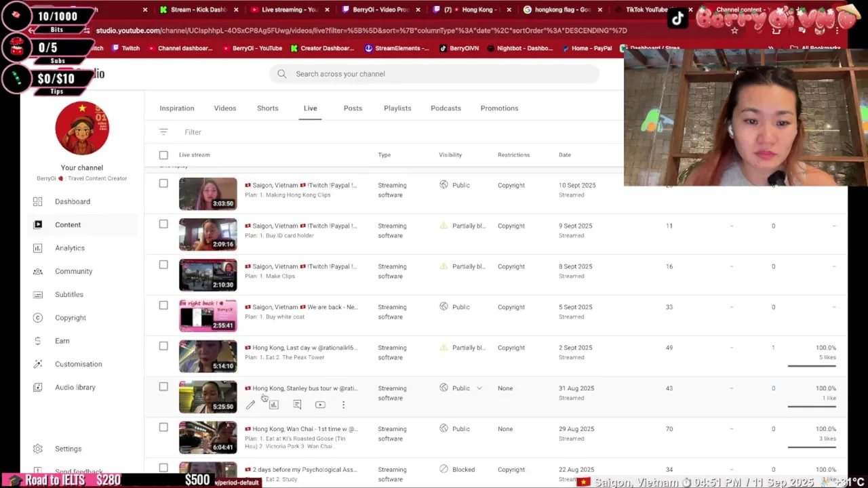Tick the select-all checkbox in table header
868x488 pixels.
(163, 155)
